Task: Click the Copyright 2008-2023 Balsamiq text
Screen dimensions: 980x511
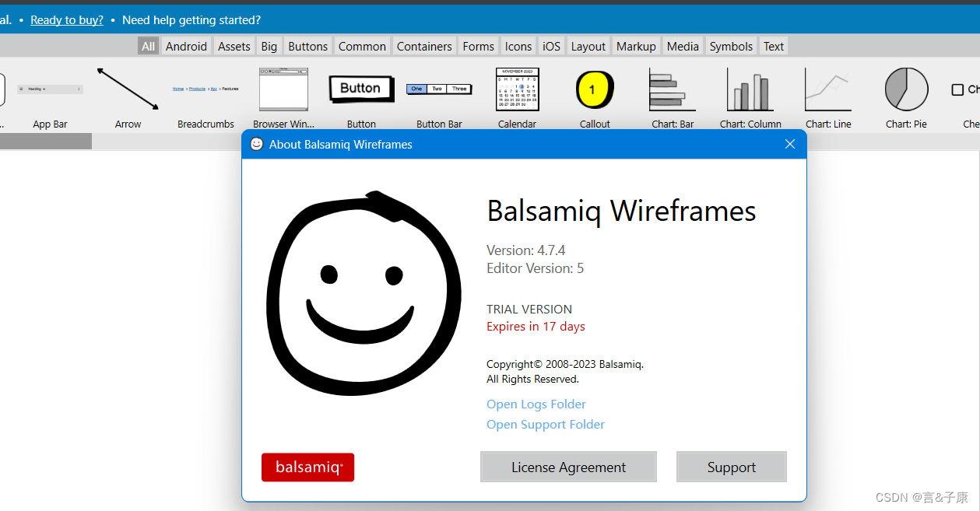Action: pos(565,364)
